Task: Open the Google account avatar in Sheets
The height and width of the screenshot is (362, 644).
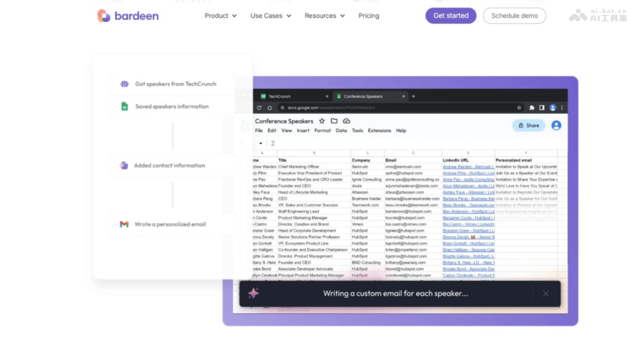Action: pyautogui.click(x=556, y=125)
